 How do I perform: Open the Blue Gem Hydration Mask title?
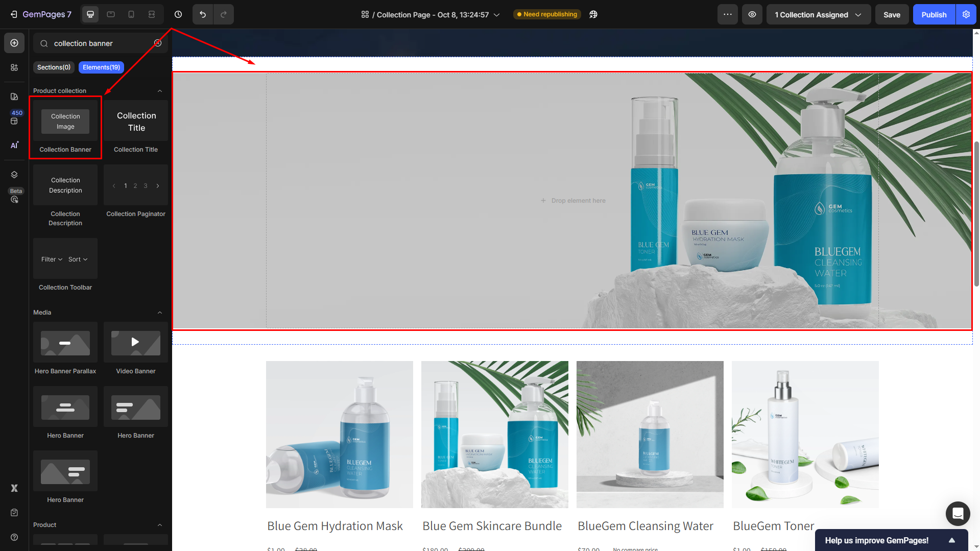point(335,526)
